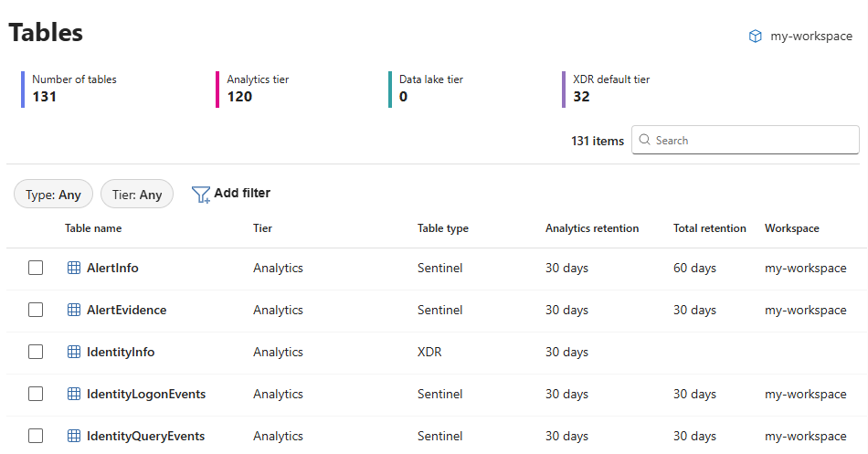Expand the Tier: Any filter dropdown
Viewport: 868px width, 454px height.
137,195
